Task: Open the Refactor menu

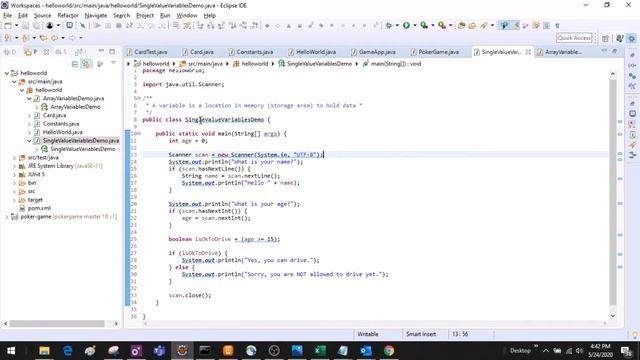Action: pyautogui.click(x=68, y=15)
